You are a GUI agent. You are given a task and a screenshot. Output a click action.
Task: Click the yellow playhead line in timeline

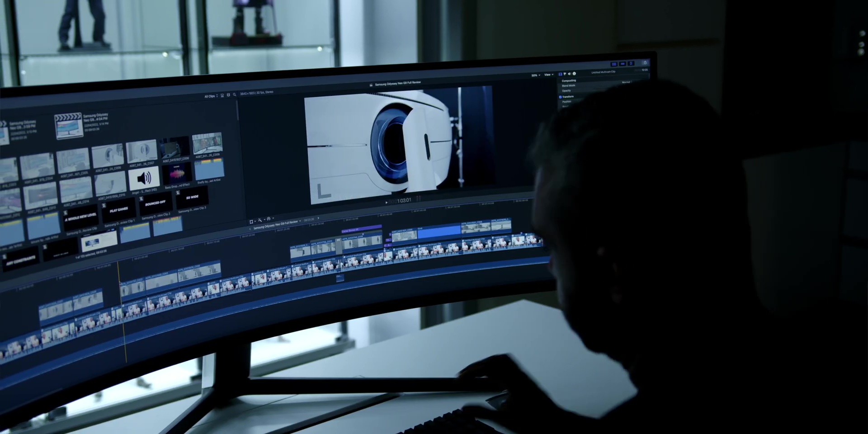pyautogui.click(x=122, y=312)
